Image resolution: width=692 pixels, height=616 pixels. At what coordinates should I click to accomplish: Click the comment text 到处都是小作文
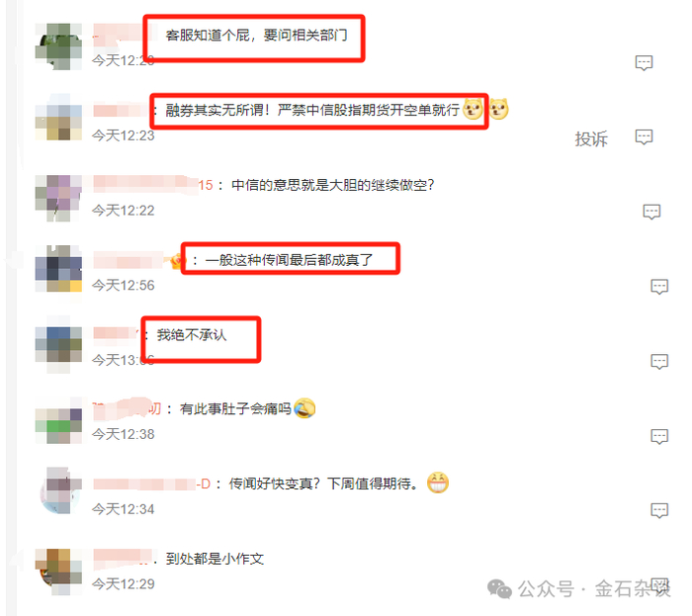[215, 559]
